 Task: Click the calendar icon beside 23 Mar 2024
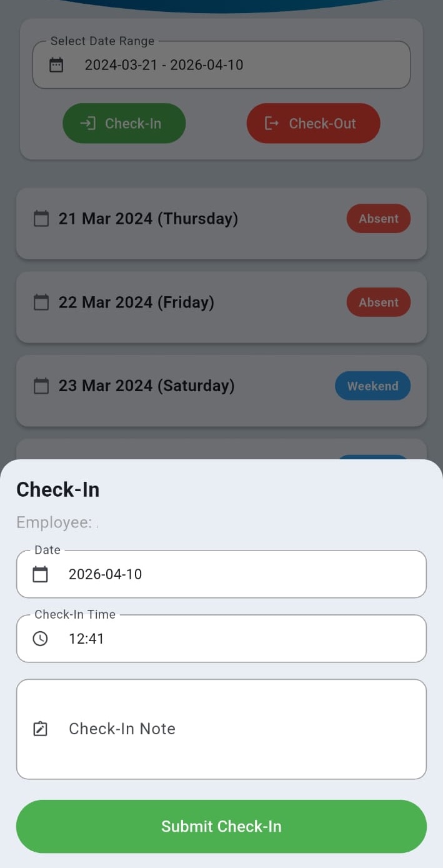click(41, 386)
